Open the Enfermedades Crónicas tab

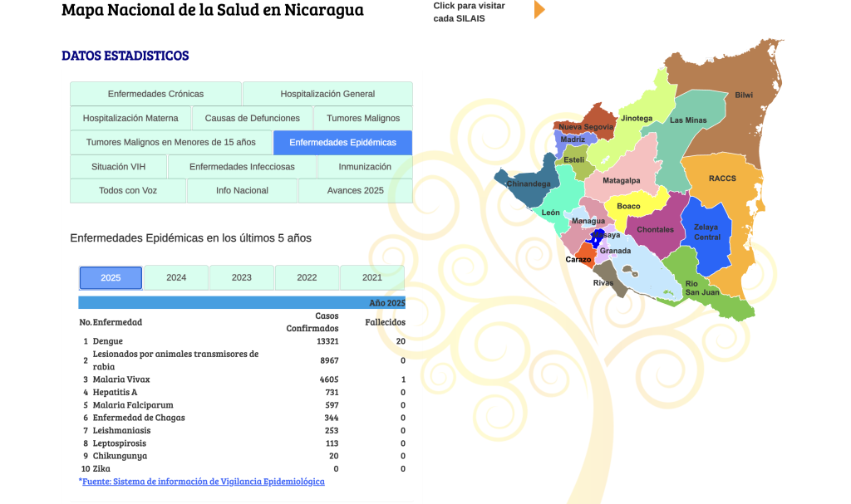[x=155, y=94]
